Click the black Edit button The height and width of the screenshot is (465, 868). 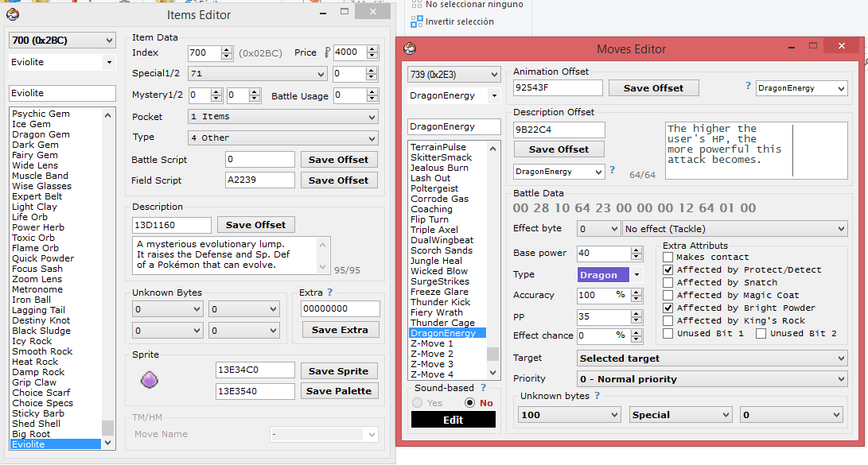453,420
